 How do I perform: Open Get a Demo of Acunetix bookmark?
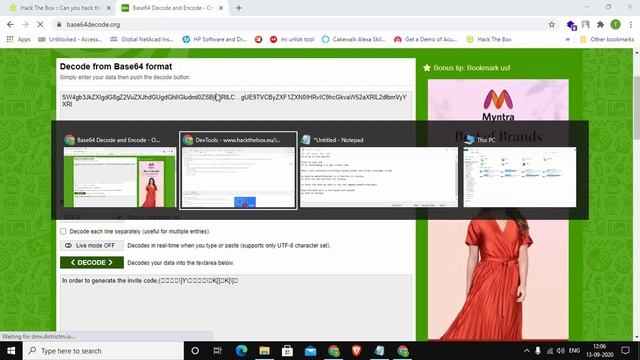pyautogui.click(x=425, y=39)
